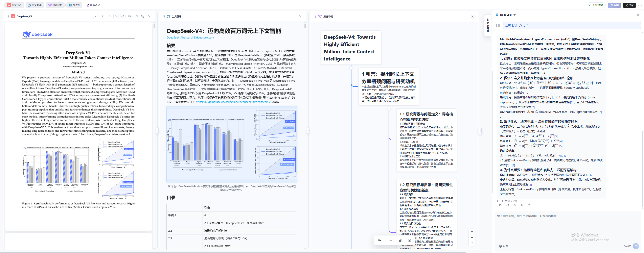Open the mind map layout grid tool
The height and width of the screenshot is (253, 644).
coord(400,240)
